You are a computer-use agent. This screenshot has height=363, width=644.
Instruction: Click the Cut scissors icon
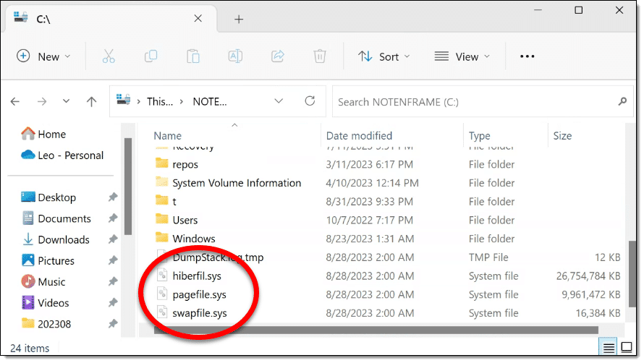pyautogui.click(x=109, y=56)
